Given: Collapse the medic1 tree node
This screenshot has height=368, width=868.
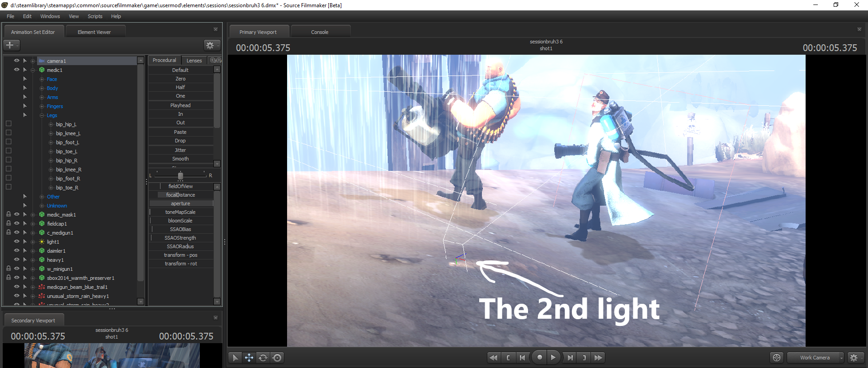Looking at the screenshot, I should [33, 70].
